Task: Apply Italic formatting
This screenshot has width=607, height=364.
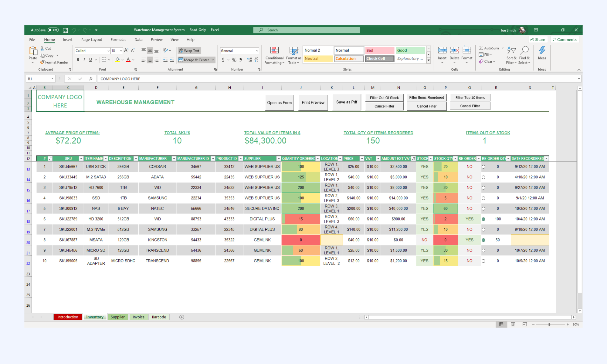Action: pos(84,60)
